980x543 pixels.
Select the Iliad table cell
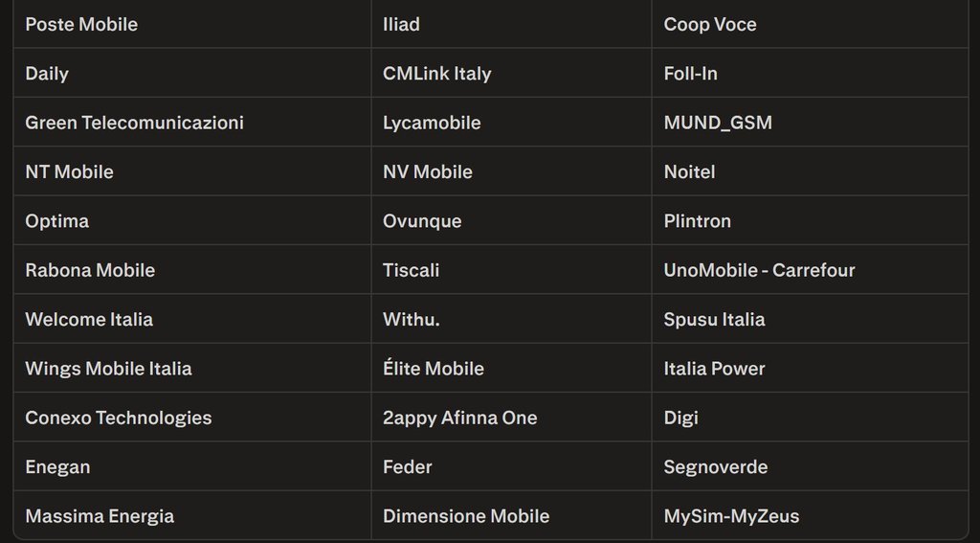click(401, 25)
